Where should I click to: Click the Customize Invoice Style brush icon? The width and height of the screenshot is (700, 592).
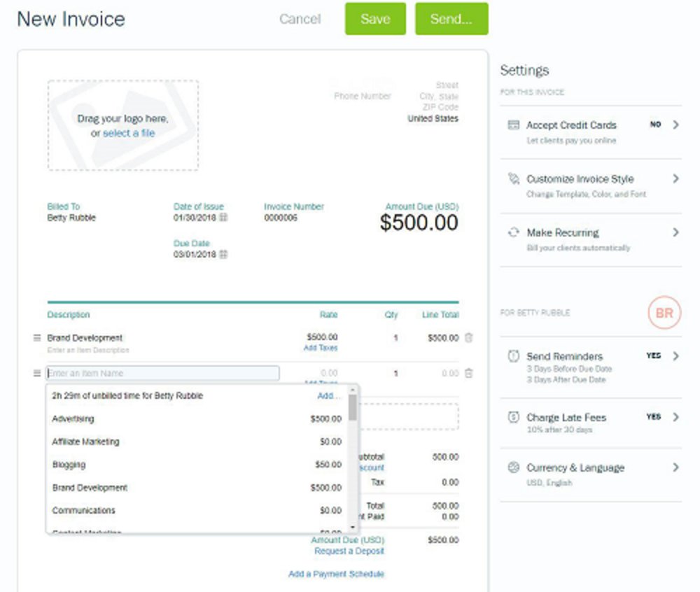click(514, 179)
